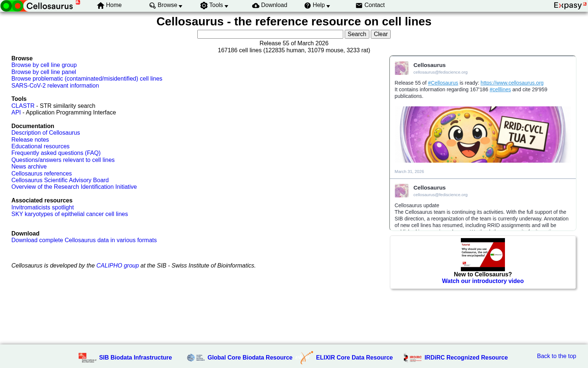Image resolution: width=588 pixels, height=368 pixels.
Task: Open SIB Biodata Infrastructure link
Action: tap(135, 358)
